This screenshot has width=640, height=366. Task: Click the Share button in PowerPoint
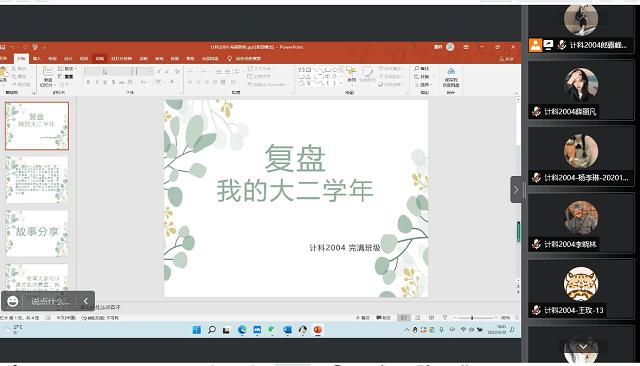pyautogui.click(x=506, y=59)
